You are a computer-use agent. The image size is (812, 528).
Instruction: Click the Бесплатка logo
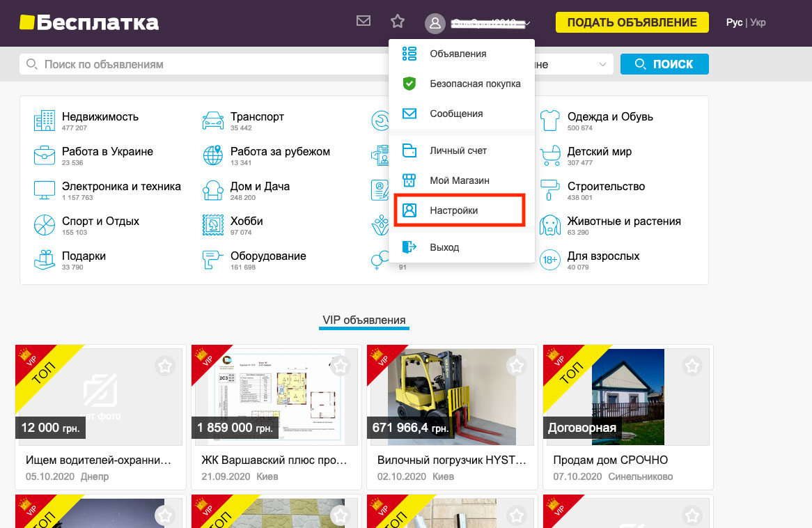click(x=89, y=22)
